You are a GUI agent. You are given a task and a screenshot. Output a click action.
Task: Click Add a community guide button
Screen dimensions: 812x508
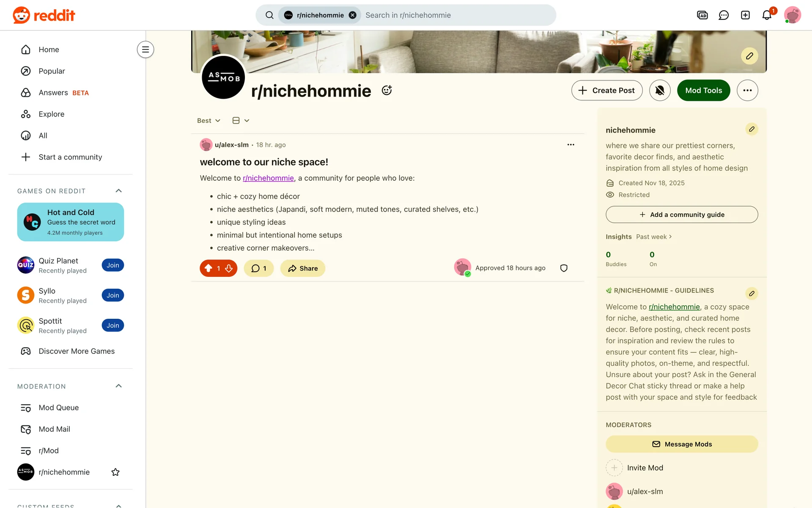coord(682,215)
